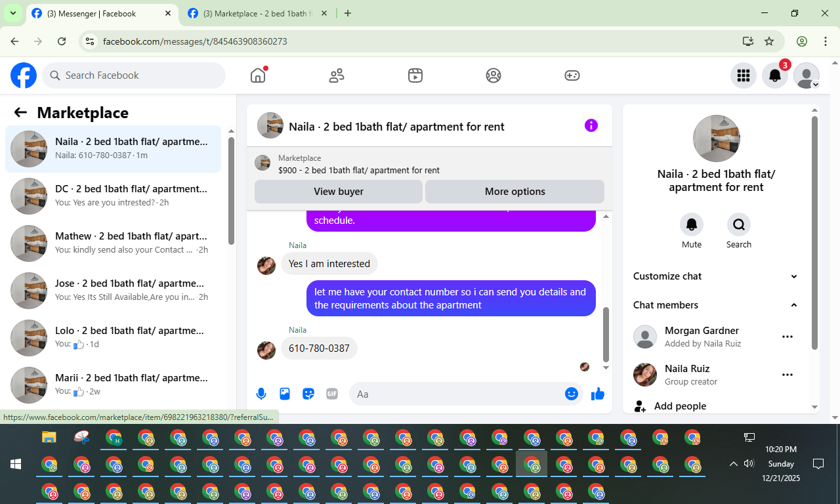840x504 pixels.
Task: Open Chrome three-dot menu
Action: click(826, 41)
